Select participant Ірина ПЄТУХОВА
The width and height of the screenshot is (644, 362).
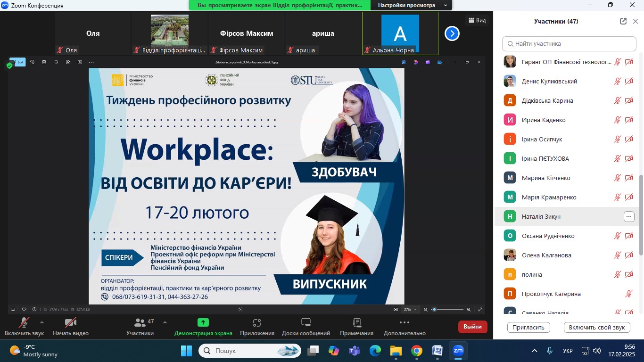[566, 159]
